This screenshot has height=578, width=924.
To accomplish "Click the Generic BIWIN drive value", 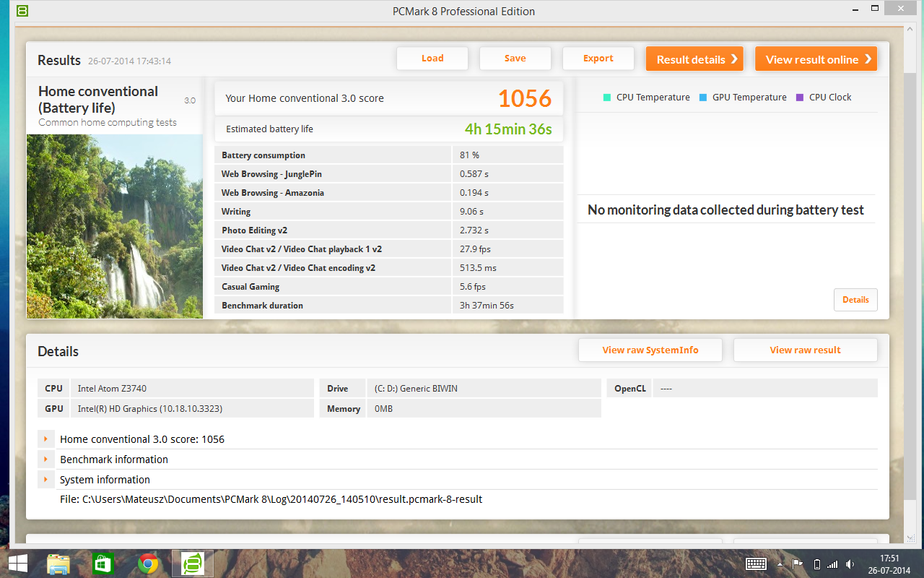I will [416, 389].
